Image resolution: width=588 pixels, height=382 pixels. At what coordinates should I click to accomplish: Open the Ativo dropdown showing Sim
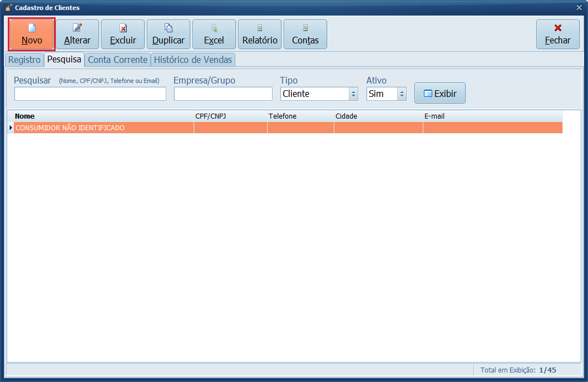click(386, 94)
